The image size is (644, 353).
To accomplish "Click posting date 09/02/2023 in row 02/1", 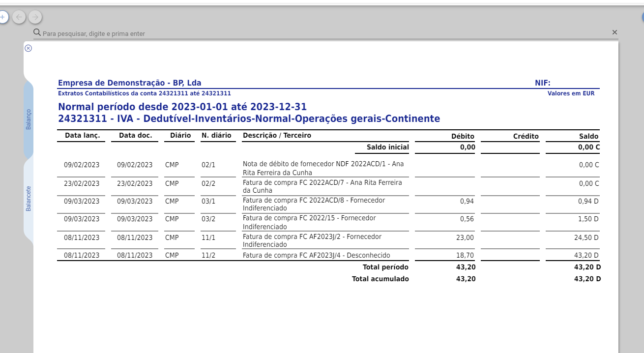I will click(x=82, y=165).
